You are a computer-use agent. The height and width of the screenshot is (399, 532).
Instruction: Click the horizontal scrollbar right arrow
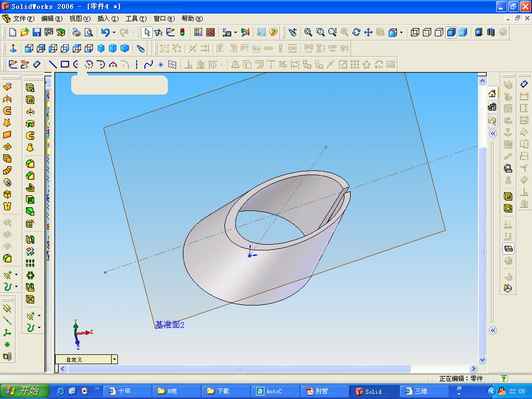click(x=473, y=368)
